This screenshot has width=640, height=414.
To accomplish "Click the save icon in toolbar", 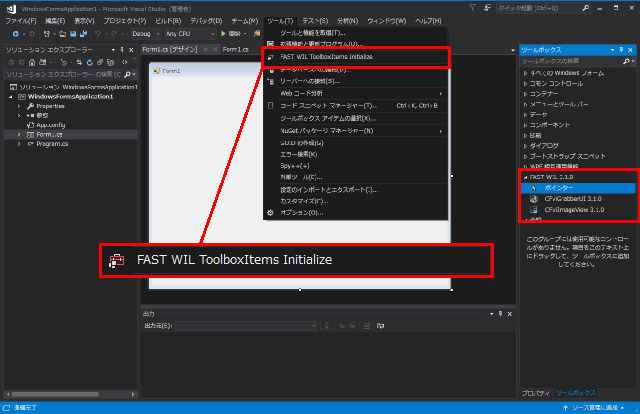I will tap(73, 34).
